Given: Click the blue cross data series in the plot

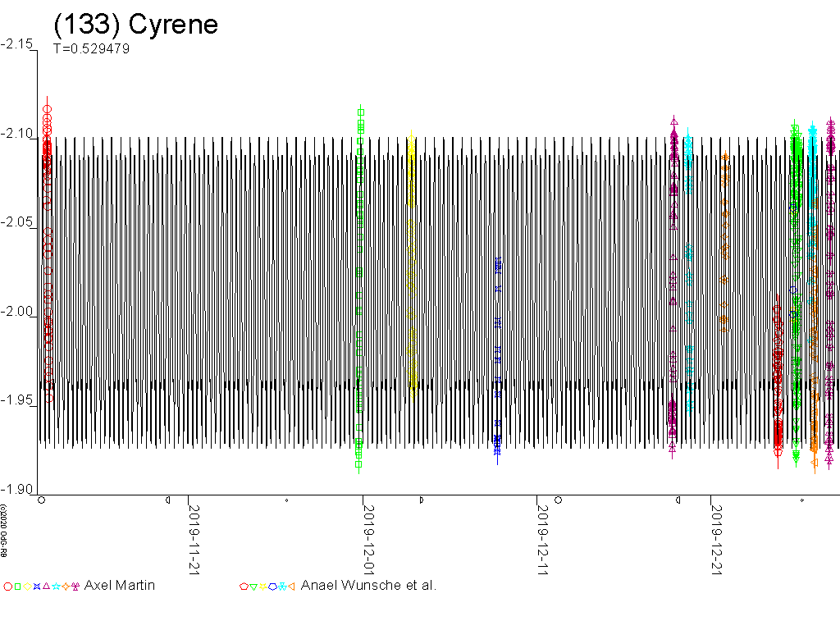Looking at the screenshot, I should tap(498, 362).
